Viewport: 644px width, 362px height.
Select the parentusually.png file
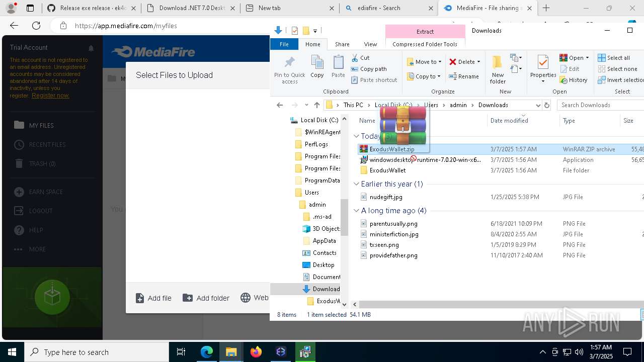[393, 224]
